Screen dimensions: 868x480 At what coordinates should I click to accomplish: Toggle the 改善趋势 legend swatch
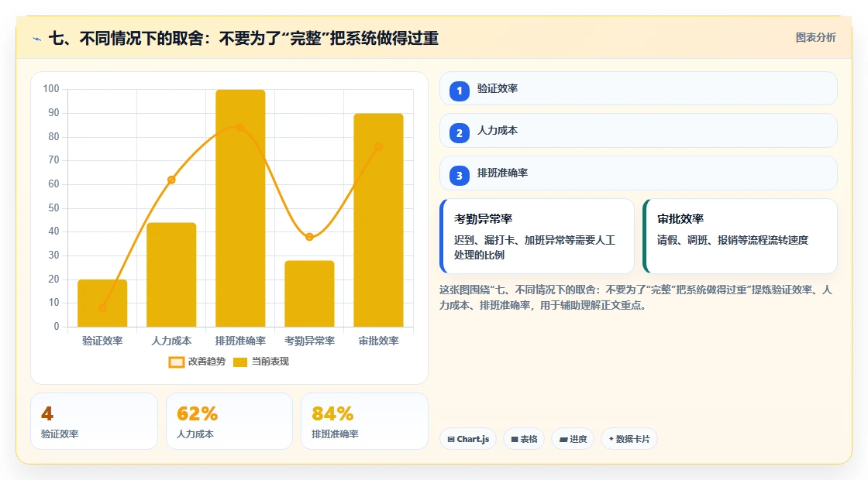click(176, 362)
